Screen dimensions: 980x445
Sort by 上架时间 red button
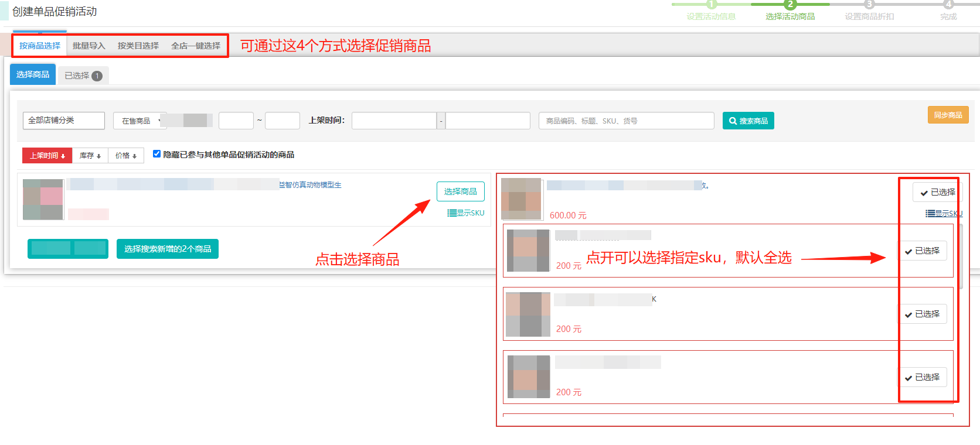47,156
